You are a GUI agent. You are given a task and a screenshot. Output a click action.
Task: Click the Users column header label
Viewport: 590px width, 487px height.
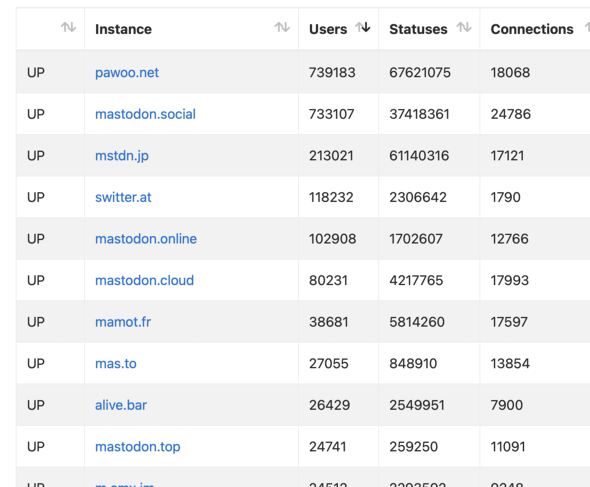click(x=328, y=29)
